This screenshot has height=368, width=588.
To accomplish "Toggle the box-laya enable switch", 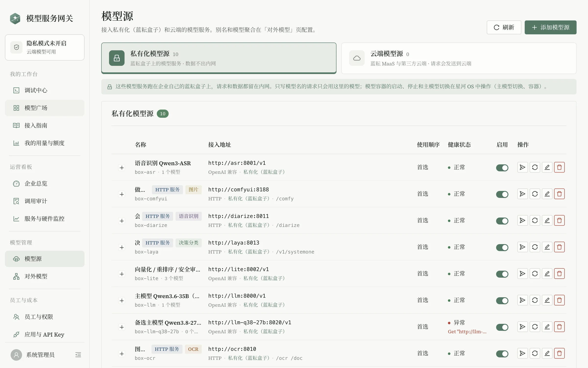I will click(x=502, y=247).
